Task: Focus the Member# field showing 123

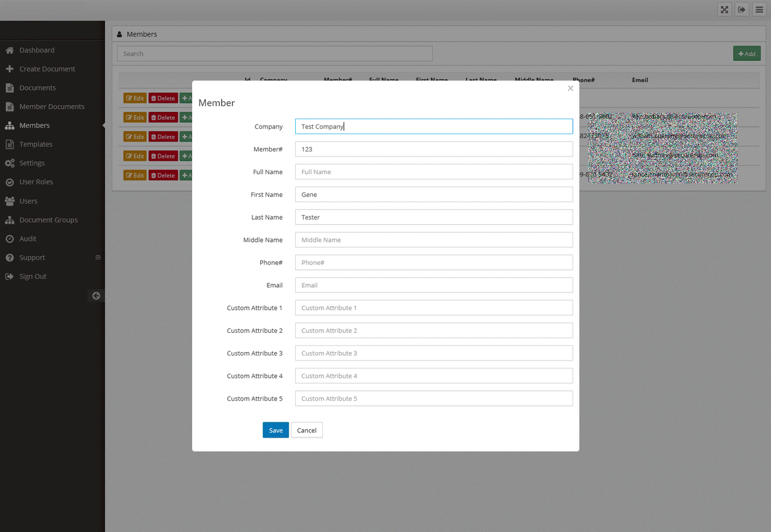Action: tap(434, 149)
